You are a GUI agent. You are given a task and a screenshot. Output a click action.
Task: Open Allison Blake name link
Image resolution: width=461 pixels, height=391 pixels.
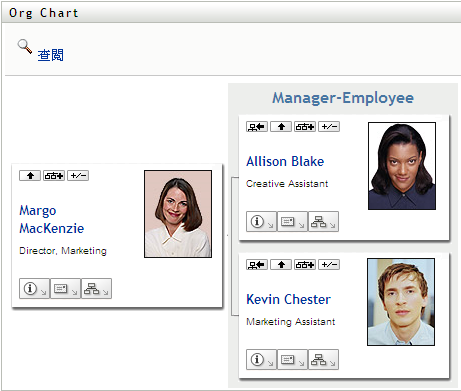(x=285, y=161)
